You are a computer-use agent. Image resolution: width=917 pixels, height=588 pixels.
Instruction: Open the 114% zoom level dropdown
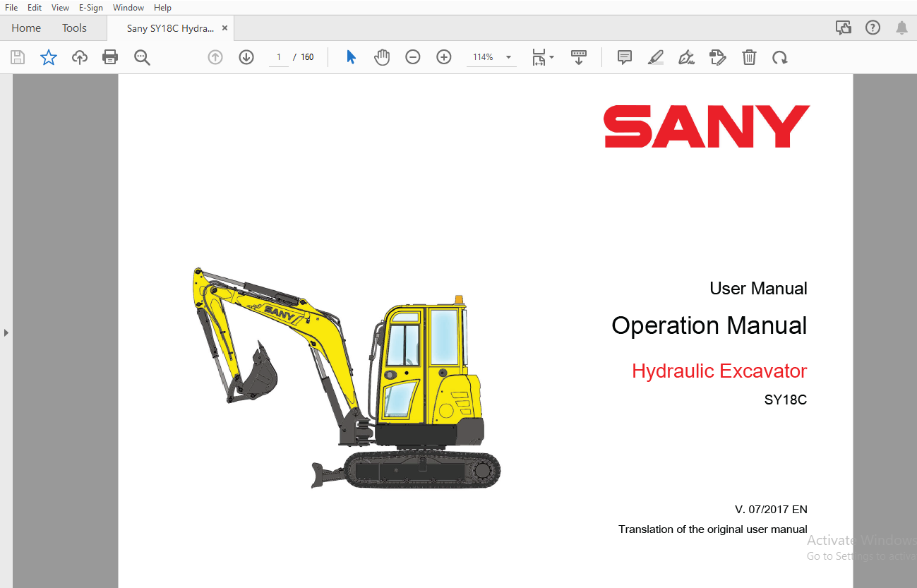click(491, 57)
